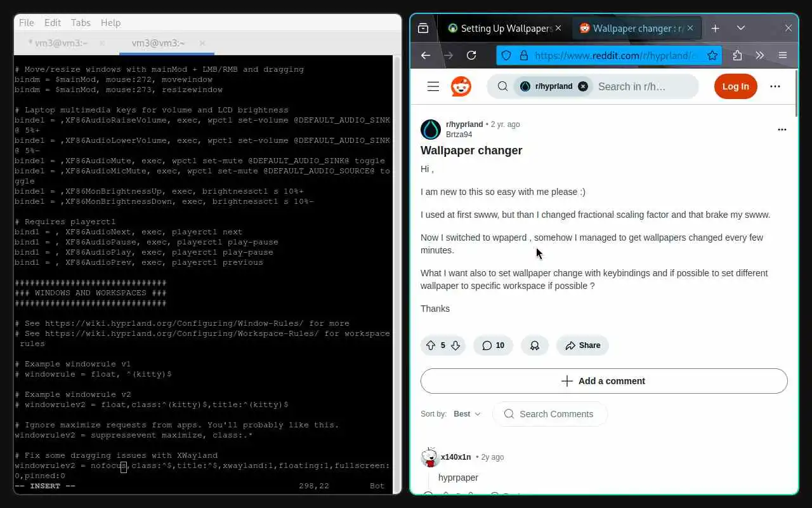Downvote the Wallpaper changer post
812x508 pixels.
click(x=455, y=345)
